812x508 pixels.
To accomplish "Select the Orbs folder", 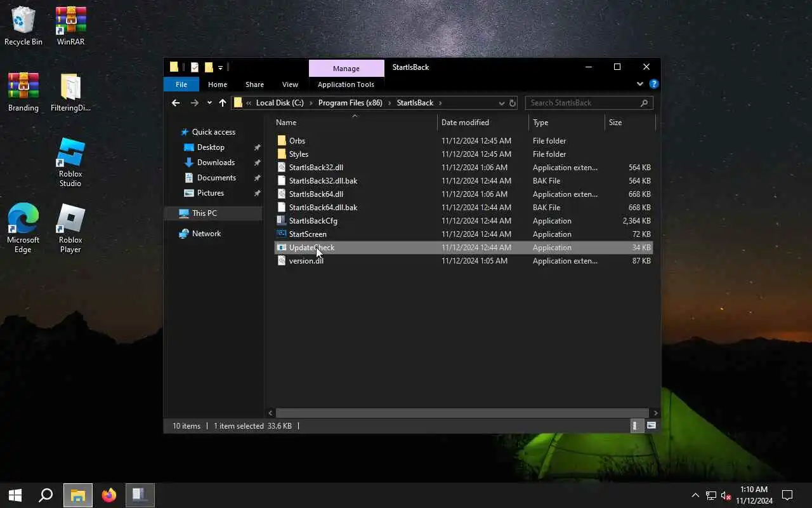I will 464,141.
